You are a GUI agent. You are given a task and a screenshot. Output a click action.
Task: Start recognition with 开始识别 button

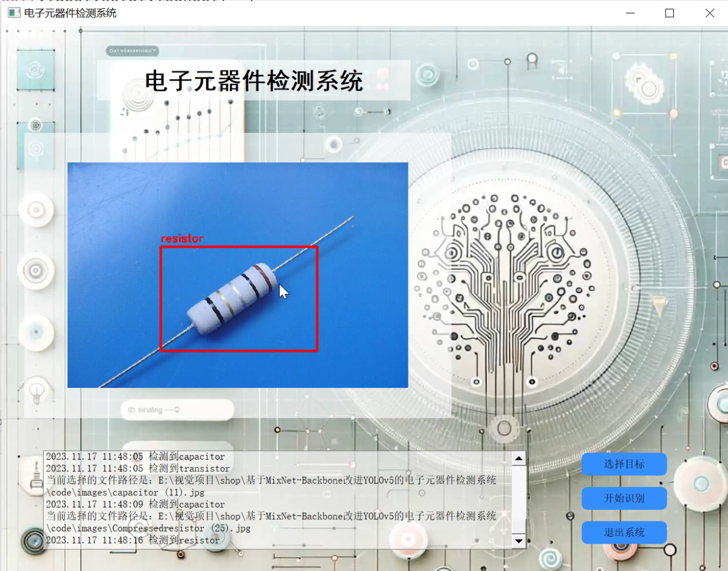coord(624,498)
